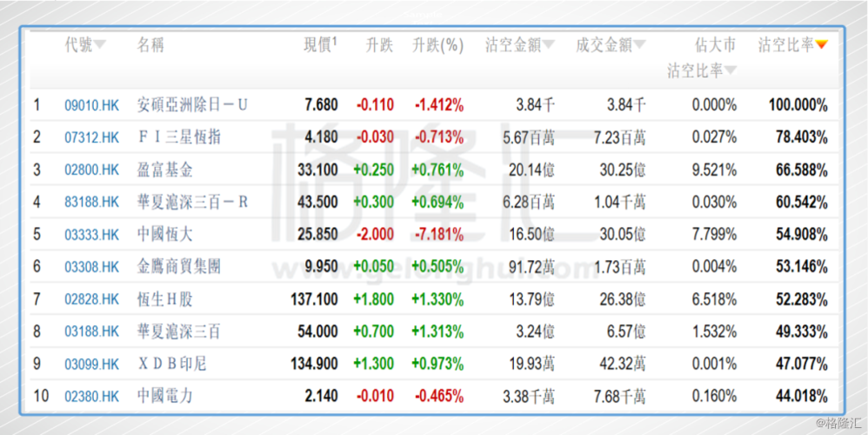868x435 pixels.
Task: Click the 名稱 column header
Action: click(x=150, y=45)
